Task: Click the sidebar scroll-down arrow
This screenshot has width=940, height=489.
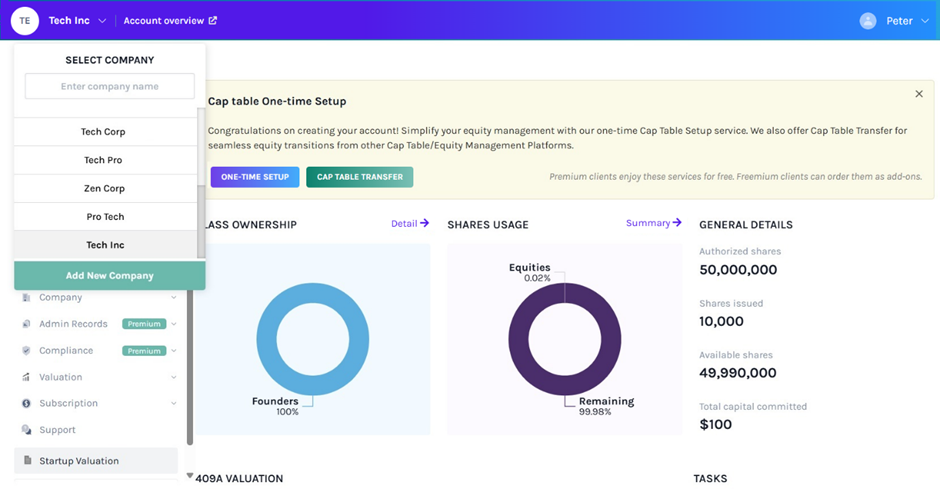Action: (189, 476)
